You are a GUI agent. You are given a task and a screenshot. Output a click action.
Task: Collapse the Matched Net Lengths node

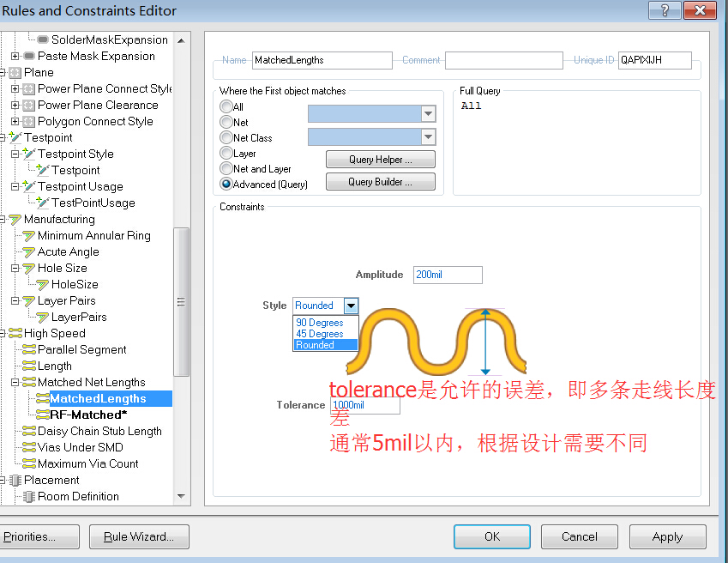pyautogui.click(x=15, y=383)
